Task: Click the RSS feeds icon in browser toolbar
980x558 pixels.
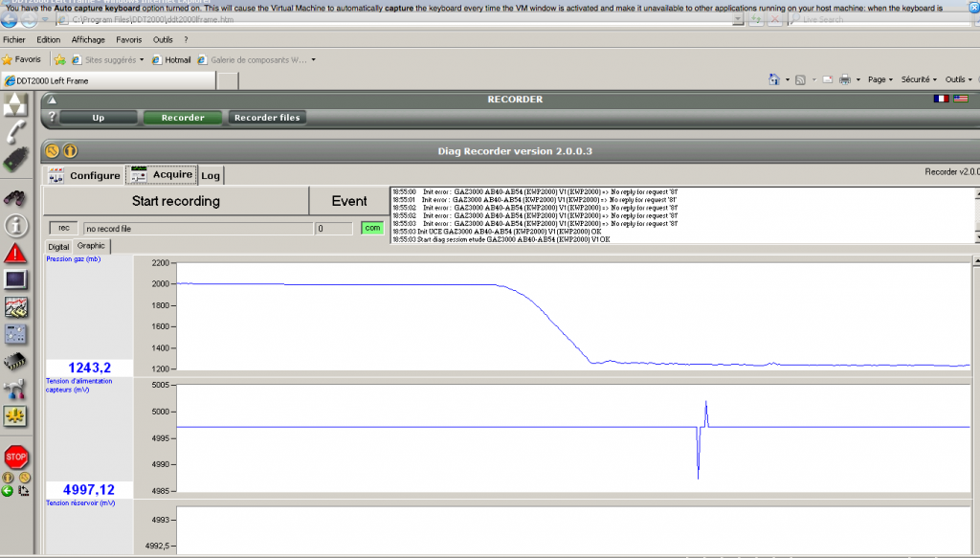Action: click(x=800, y=80)
